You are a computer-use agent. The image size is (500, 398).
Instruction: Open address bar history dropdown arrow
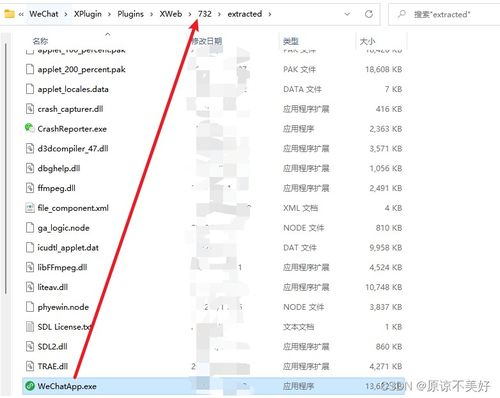click(x=347, y=14)
